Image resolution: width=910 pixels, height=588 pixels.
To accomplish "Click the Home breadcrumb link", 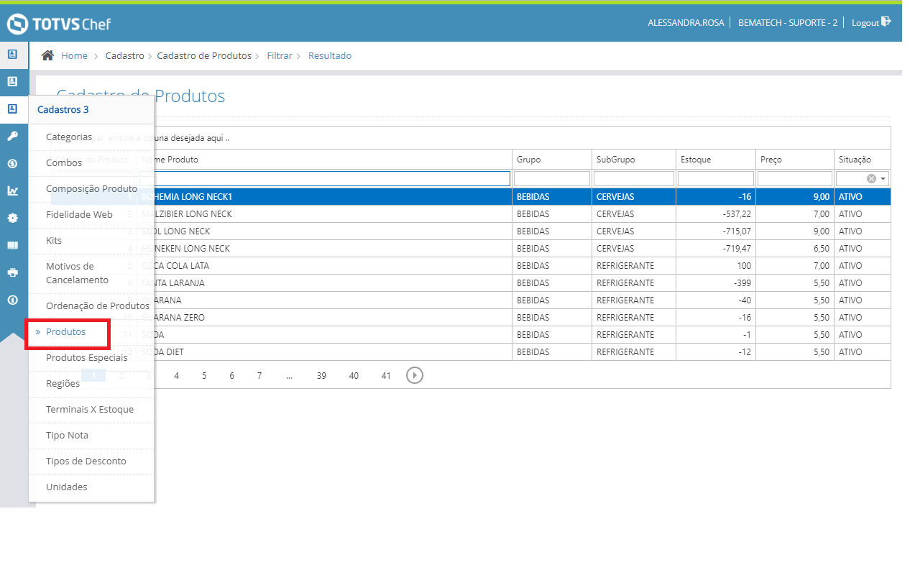I will point(74,55).
